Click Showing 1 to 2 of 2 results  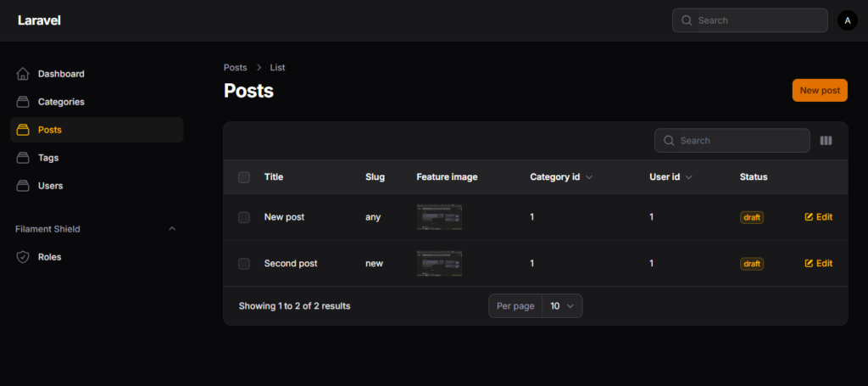[294, 305]
